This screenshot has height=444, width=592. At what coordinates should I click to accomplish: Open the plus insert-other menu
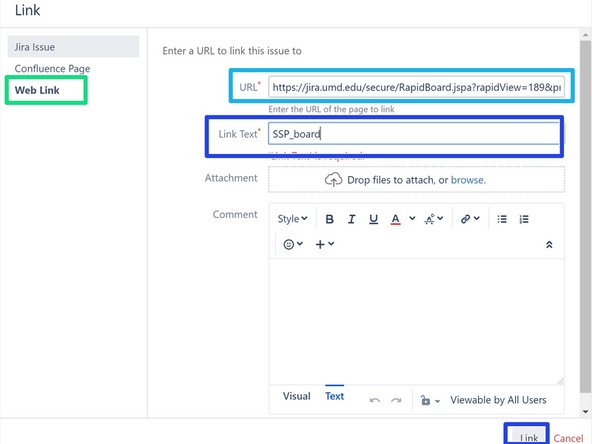coord(324,244)
